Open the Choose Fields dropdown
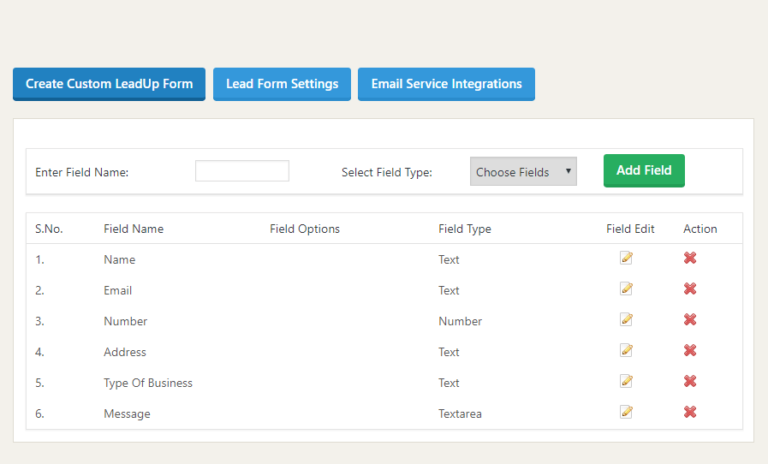768x464 pixels. (x=523, y=172)
